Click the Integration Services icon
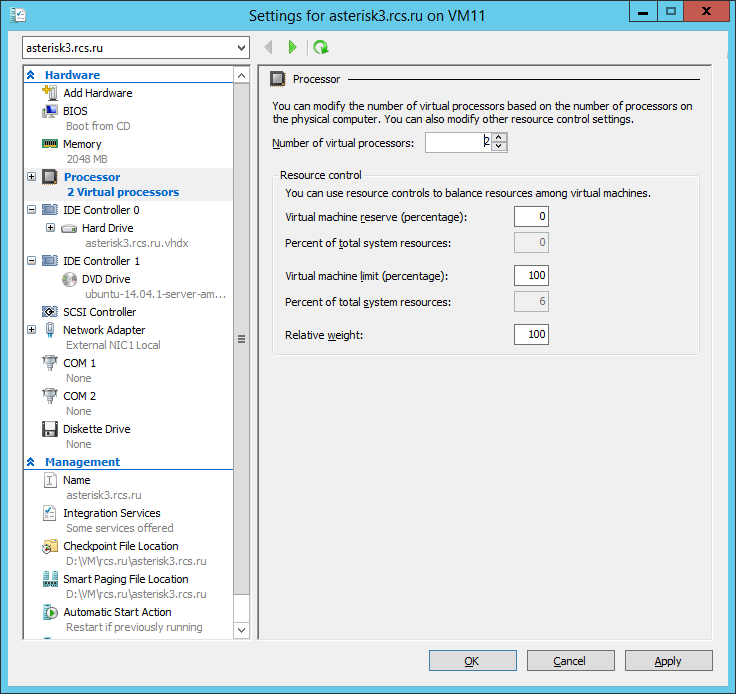Screen dimensions: 736x694 pos(50,513)
